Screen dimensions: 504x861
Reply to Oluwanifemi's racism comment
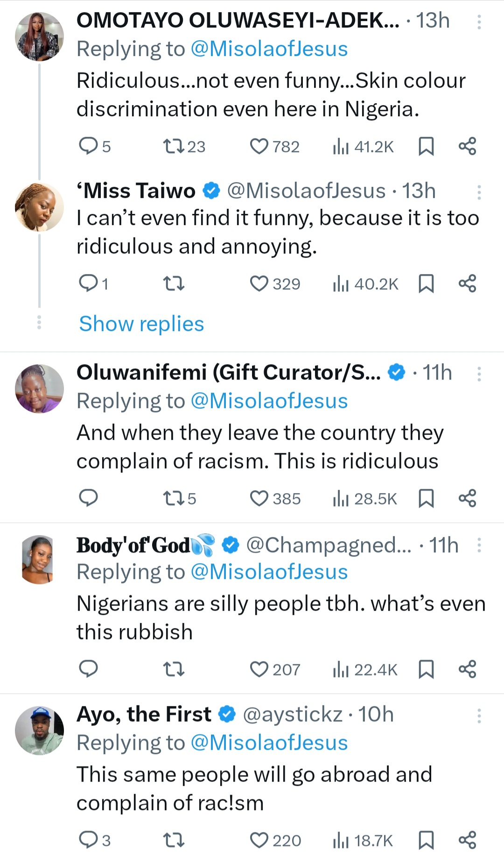point(88,498)
